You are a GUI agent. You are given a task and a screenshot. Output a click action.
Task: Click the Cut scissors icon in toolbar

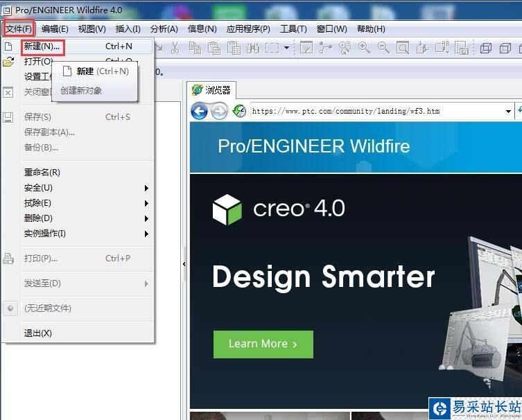(x=175, y=49)
